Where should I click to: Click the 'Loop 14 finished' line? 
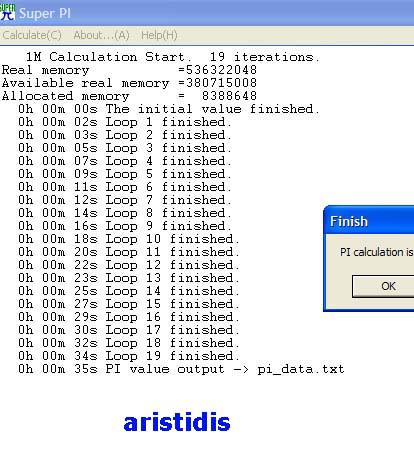pos(129,291)
